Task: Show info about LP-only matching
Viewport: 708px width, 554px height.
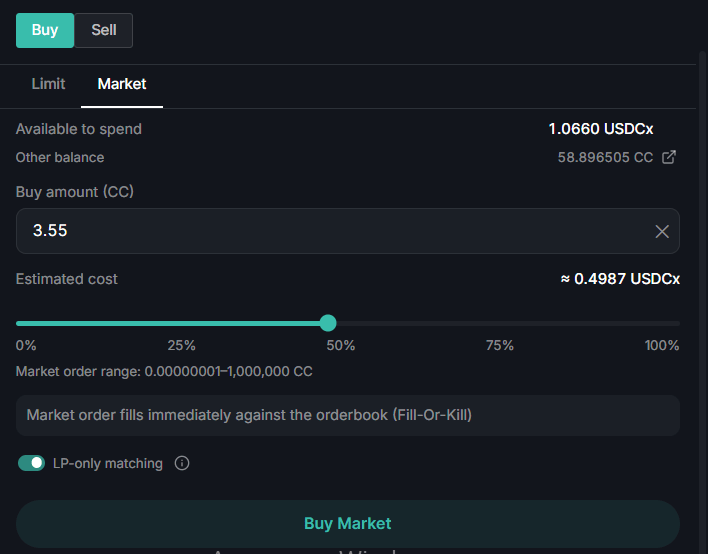Action: (182, 463)
